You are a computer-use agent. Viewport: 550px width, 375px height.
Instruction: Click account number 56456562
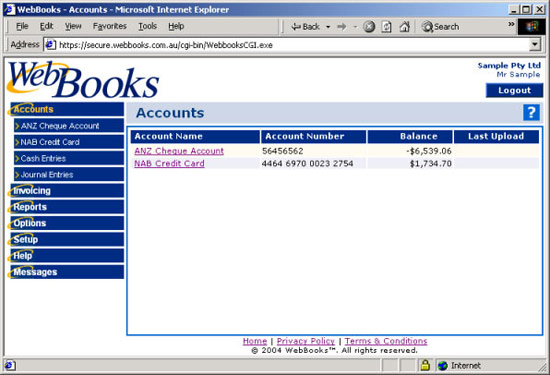point(283,151)
